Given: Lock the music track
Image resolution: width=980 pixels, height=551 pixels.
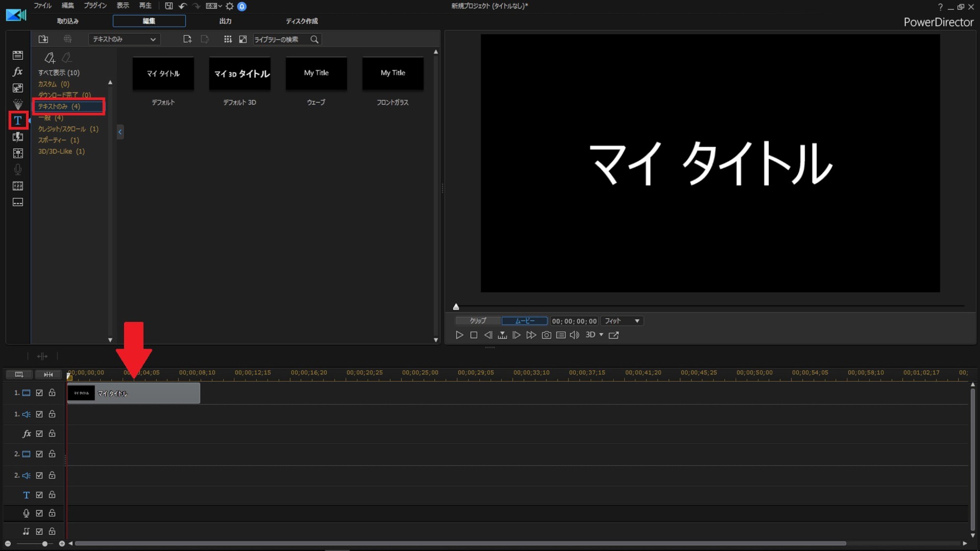Looking at the screenshot, I should [52, 531].
